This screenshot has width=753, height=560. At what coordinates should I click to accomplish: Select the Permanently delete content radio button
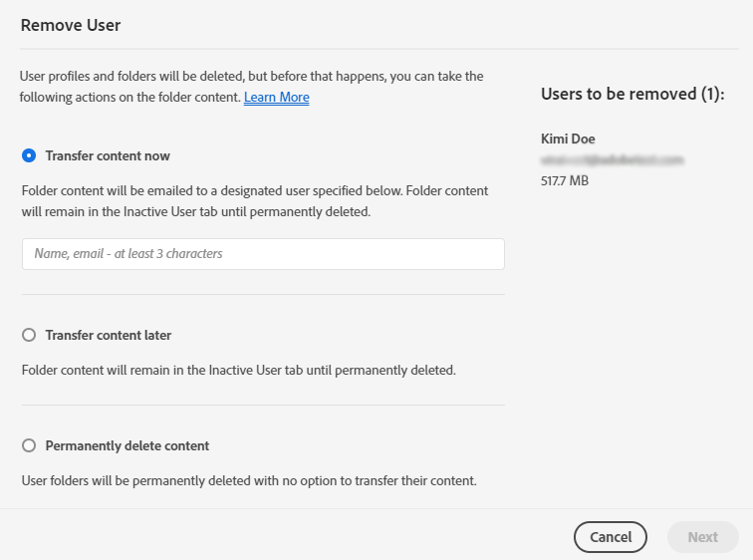(x=29, y=445)
